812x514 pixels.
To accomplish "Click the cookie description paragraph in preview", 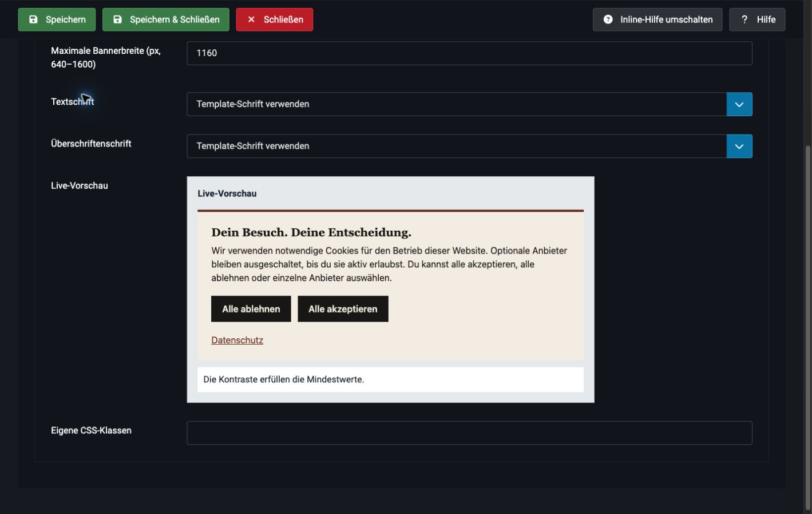I will click(x=389, y=264).
